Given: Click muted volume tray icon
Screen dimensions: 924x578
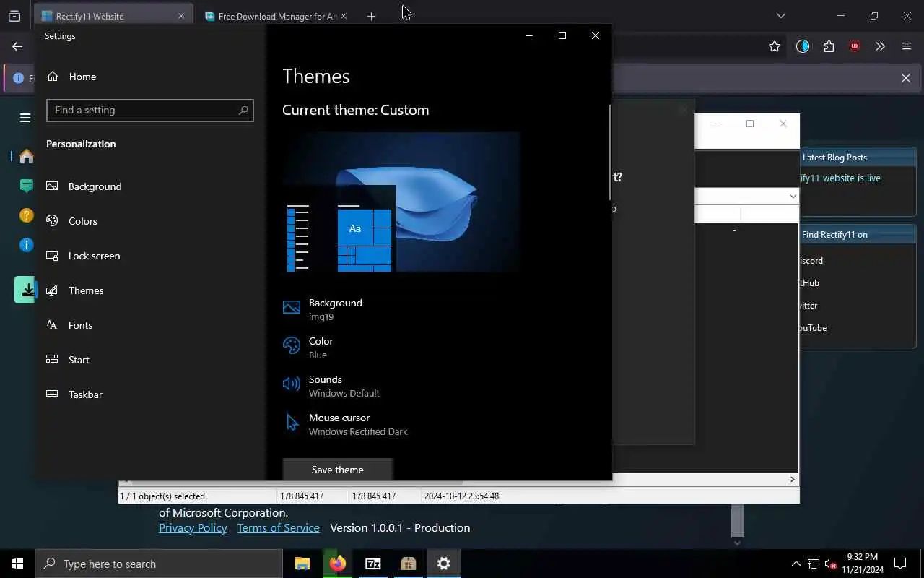Looking at the screenshot, I should pyautogui.click(x=831, y=564).
